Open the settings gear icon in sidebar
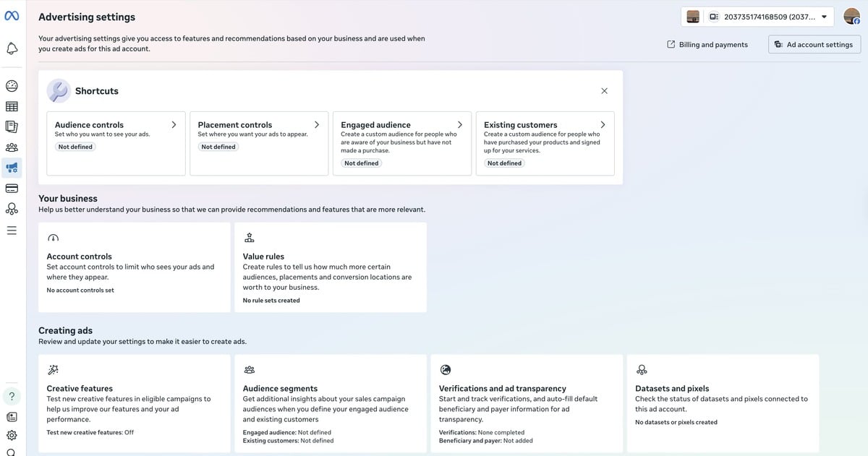This screenshot has width=868, height=456. (x=12, y=436)
